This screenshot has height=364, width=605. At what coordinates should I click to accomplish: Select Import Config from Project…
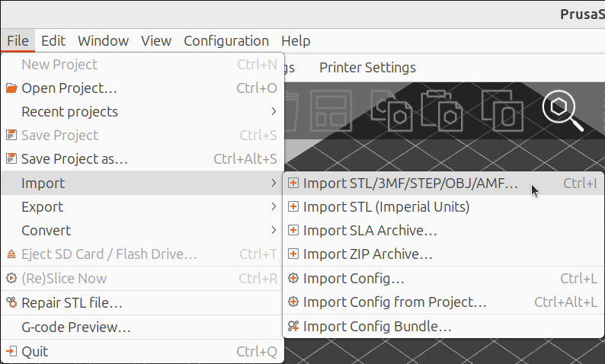pos(443,302)
